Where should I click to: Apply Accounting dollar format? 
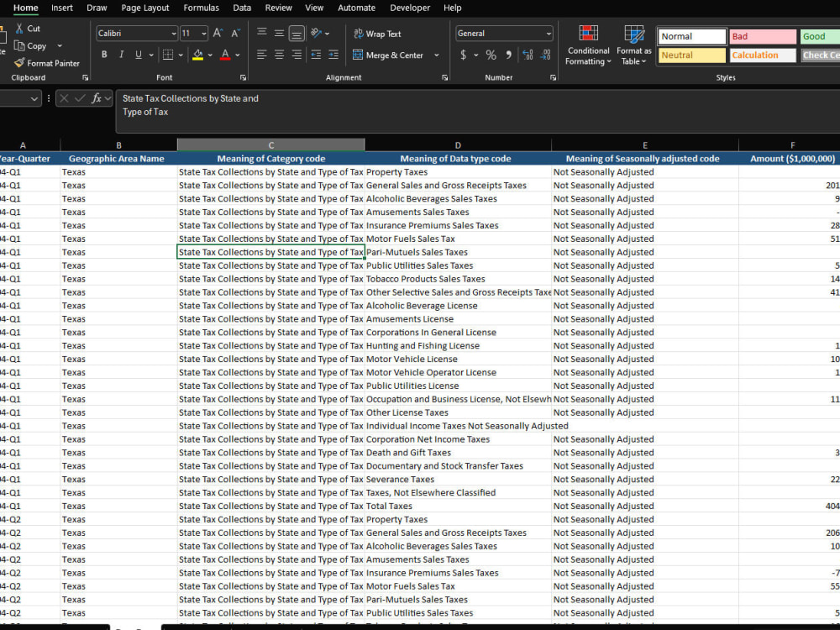(464, 55)
